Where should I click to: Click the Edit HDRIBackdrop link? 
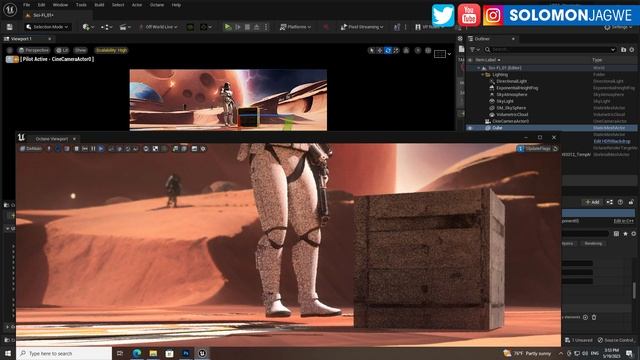(x=611, y=141)
